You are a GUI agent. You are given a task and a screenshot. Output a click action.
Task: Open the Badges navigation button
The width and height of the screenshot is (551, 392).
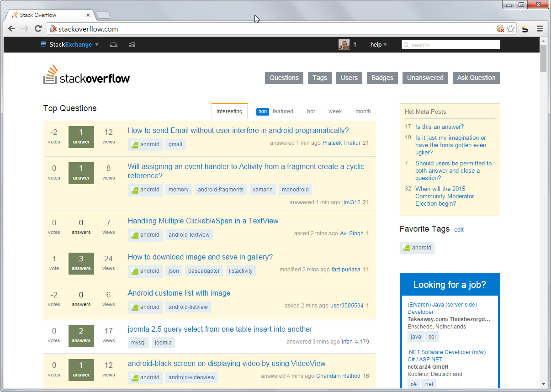382,78
